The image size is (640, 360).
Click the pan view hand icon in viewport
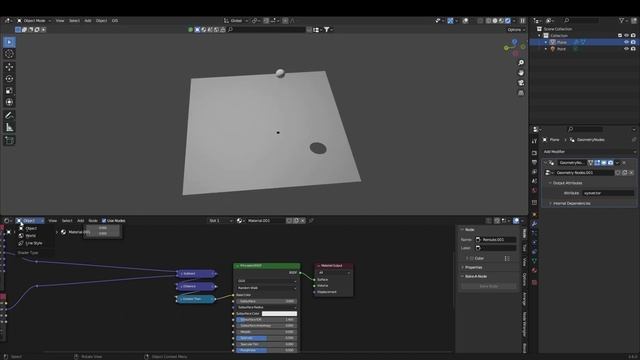coord(521,73)
